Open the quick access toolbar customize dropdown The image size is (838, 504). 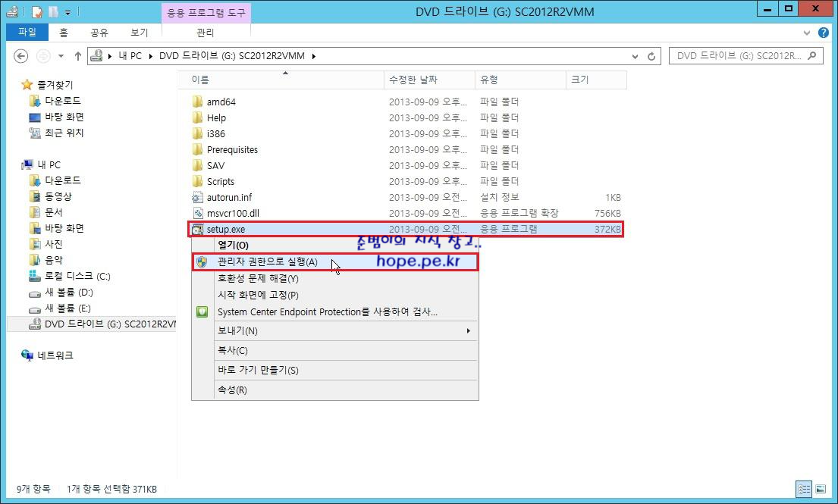[x=67, y=12]
